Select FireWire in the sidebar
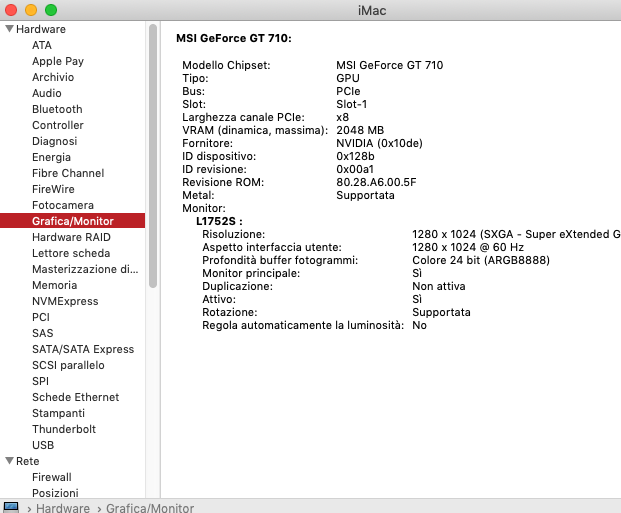This screenshot has width=621, height=513. pyautogui.click(x=53, y=189)
